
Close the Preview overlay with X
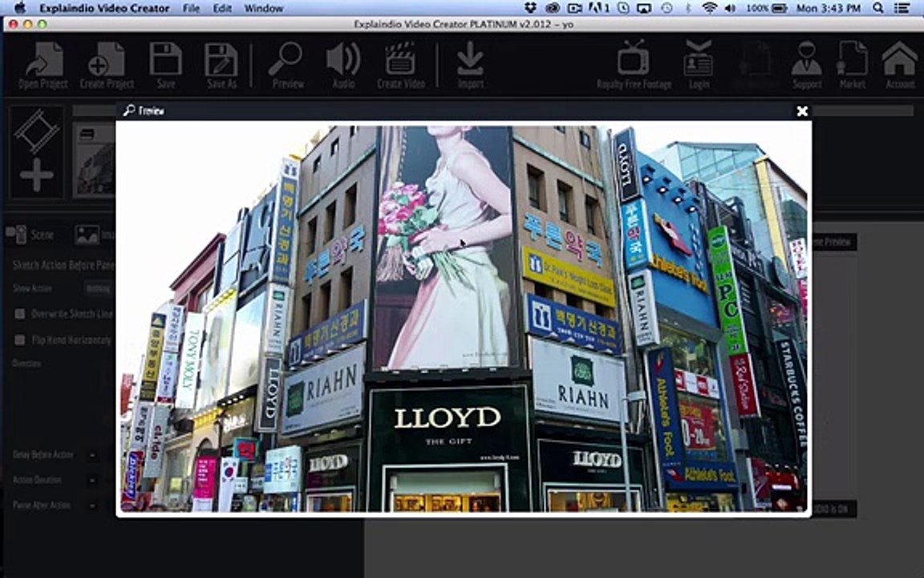pos(802,111)
